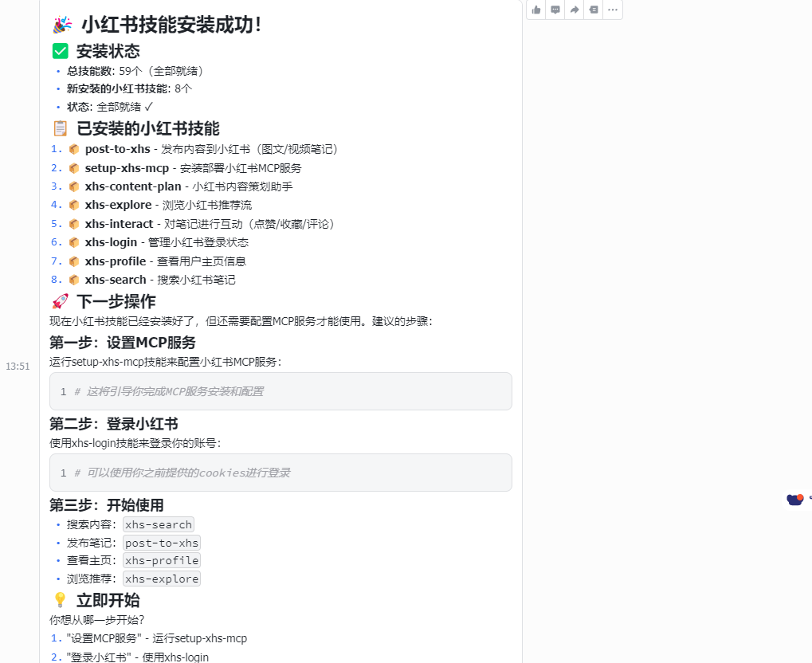812x663 pixels.
Task: Click the 13:51 message timestamp
Action: click(x=19, y=366)
